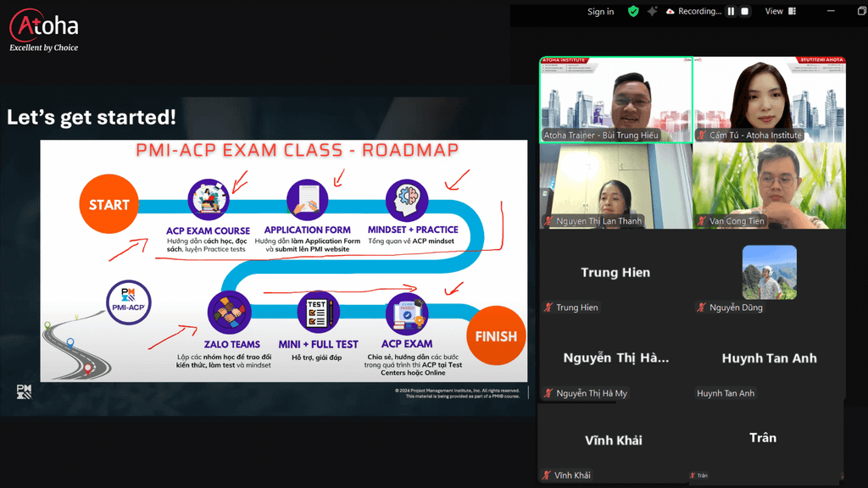Click muted mic icon next to Nguyễn Dũng
Screen dimensions: 868x488
[702, 307]
